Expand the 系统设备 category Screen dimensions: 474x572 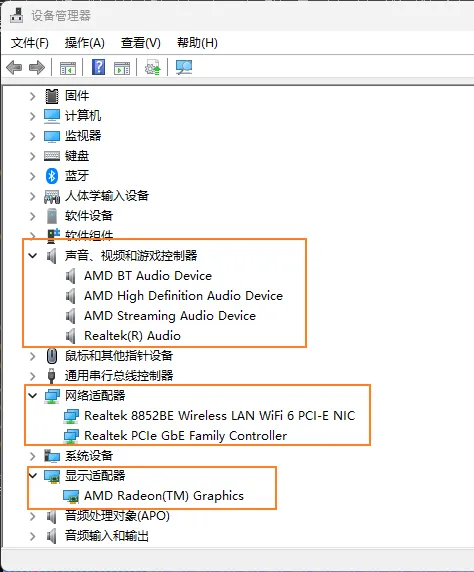32,456
